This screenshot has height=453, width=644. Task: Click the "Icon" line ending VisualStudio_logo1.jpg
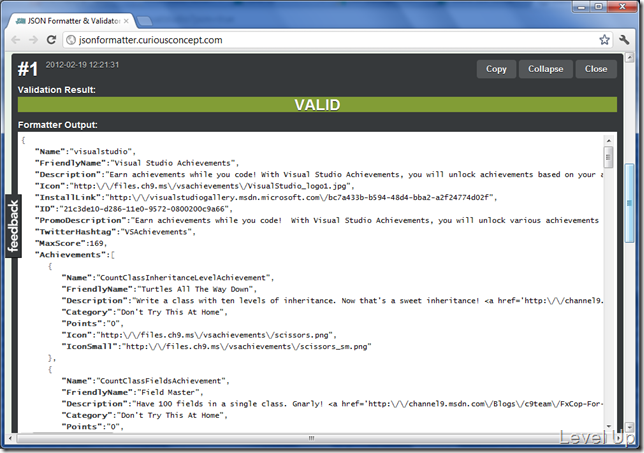194,186
